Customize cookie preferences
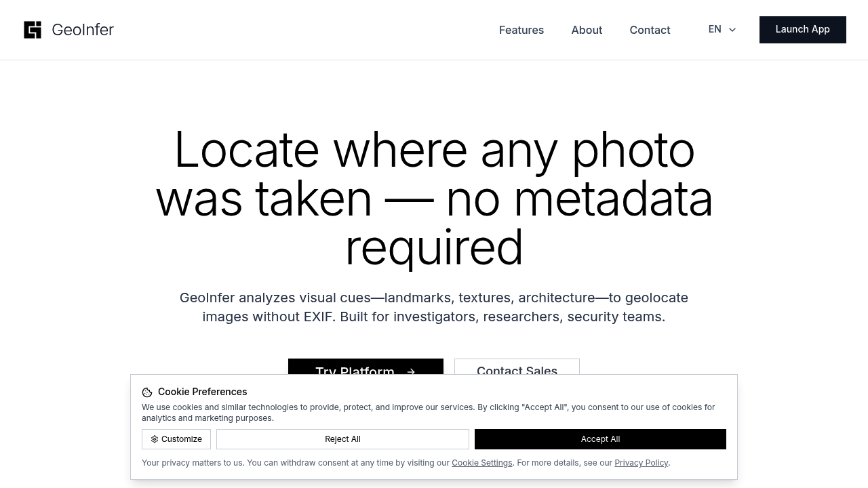The width and height of the screenshot is (868, 488). point(176,439)
